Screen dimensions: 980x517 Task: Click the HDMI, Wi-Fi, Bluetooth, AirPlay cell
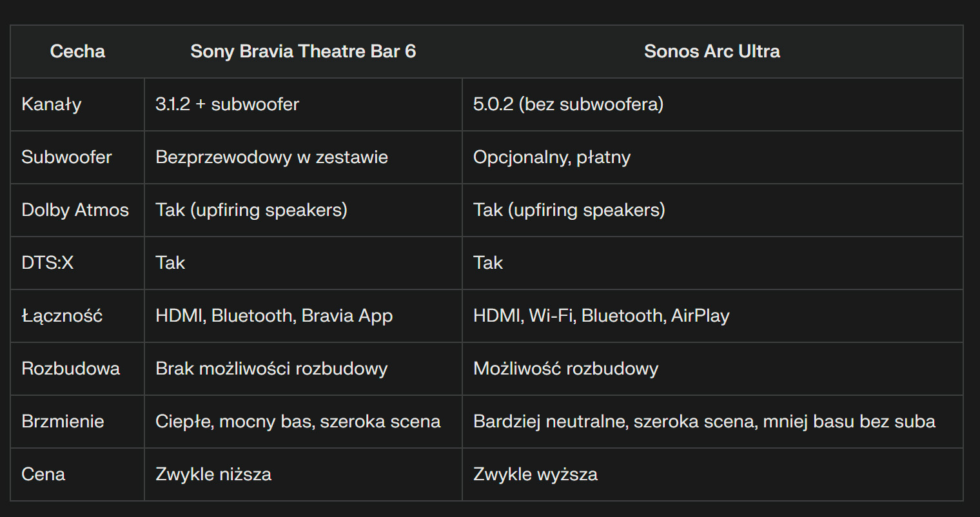[712, 316]
